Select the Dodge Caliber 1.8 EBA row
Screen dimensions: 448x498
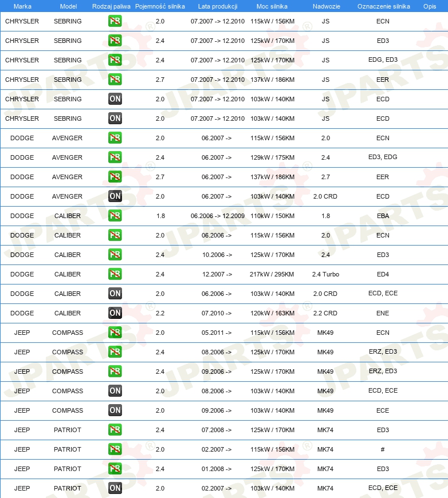(x=224, y=216)
